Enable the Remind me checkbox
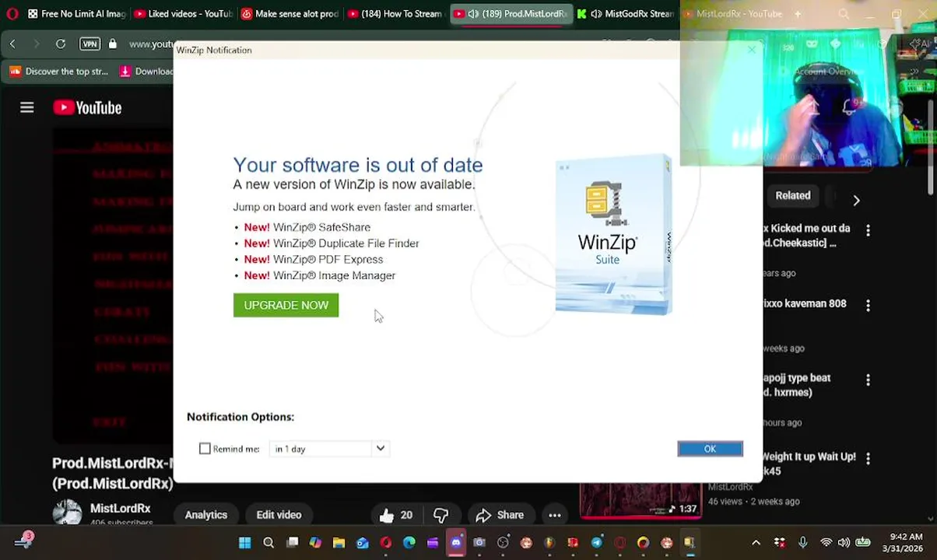 coord(205,449)
